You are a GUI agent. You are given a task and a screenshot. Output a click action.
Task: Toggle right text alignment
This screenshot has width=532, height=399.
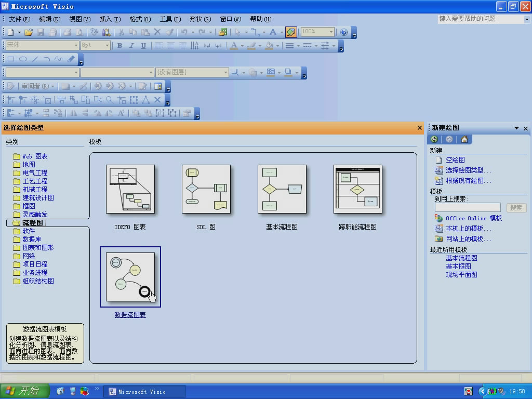tap(182, 46)
